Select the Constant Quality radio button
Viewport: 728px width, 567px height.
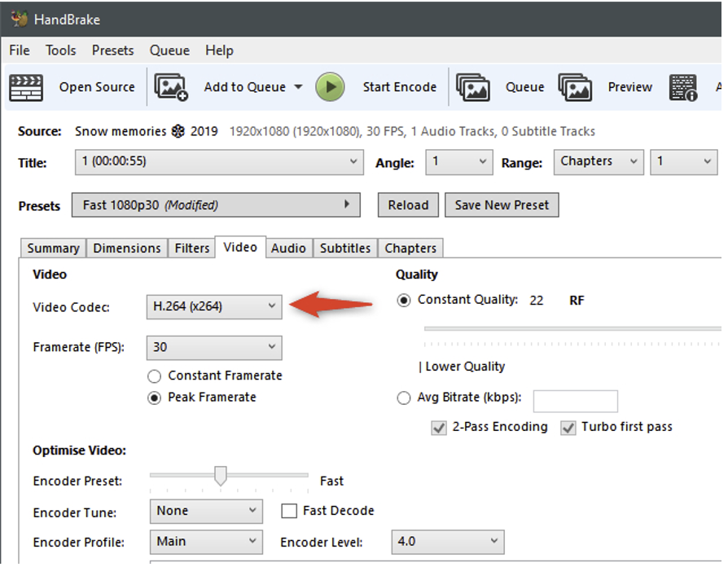tap(404, 301)
